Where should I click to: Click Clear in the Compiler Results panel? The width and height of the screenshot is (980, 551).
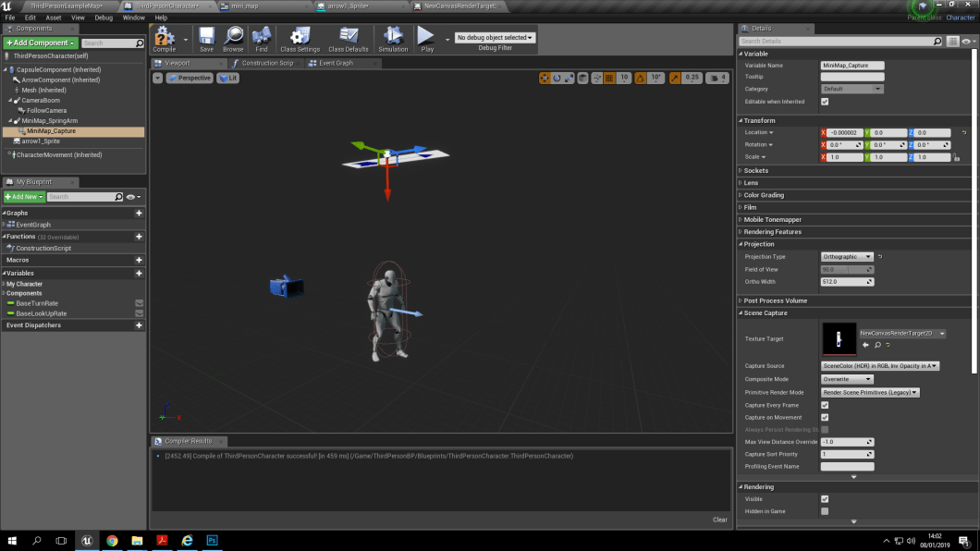(x=720, y=519)
